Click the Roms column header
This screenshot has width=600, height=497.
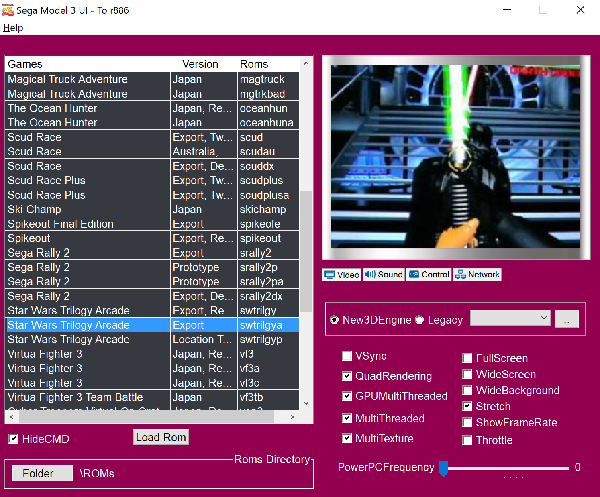click(268, 64)
